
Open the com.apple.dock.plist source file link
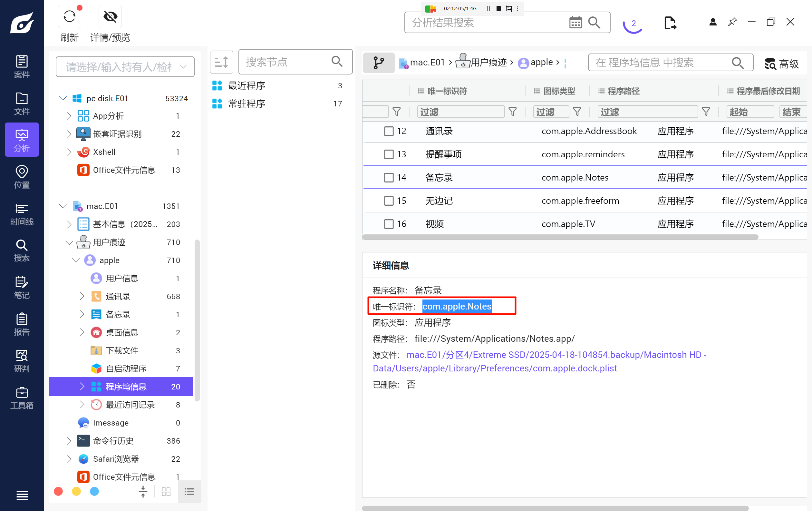point(539,361)
